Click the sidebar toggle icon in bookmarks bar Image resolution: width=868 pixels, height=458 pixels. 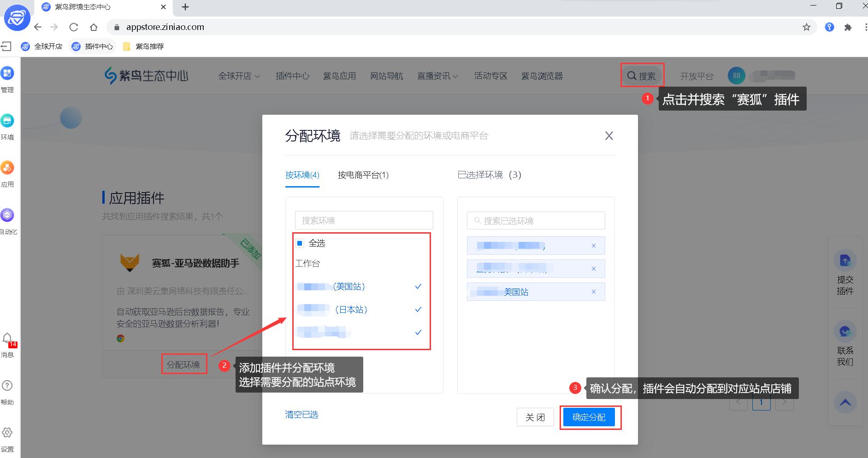(6, 46)
